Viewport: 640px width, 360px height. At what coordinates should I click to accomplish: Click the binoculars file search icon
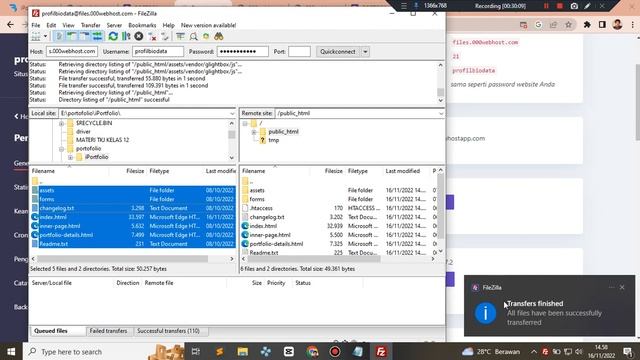coord(219,36)
